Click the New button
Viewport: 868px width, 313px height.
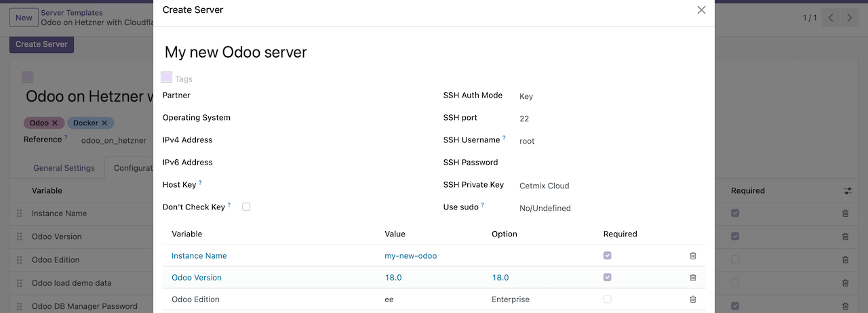(24, 18)
